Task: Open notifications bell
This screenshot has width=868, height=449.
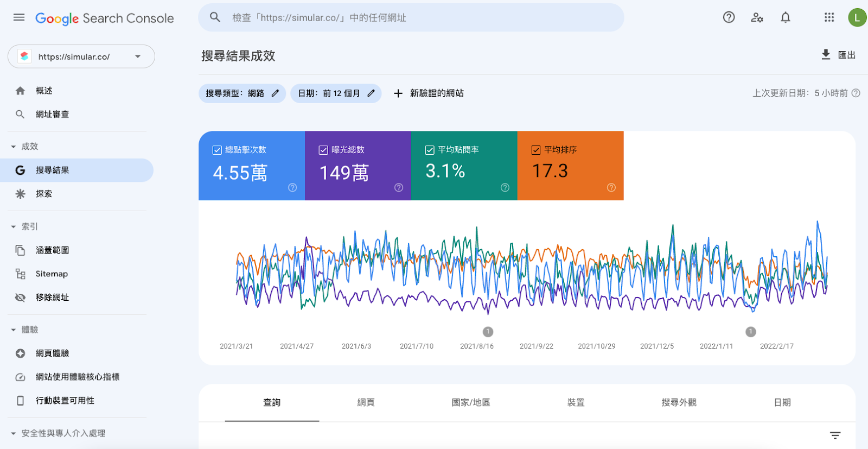Action: pos(785,17)
